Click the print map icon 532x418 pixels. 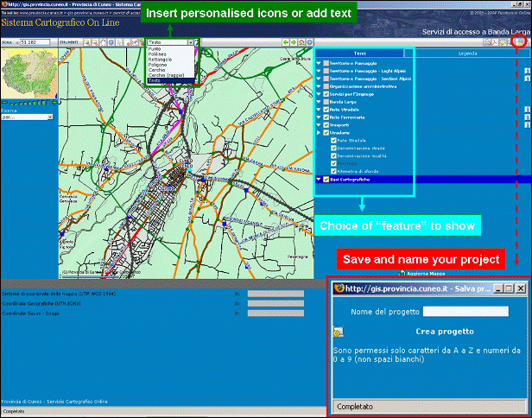click(x=487, y=42)
